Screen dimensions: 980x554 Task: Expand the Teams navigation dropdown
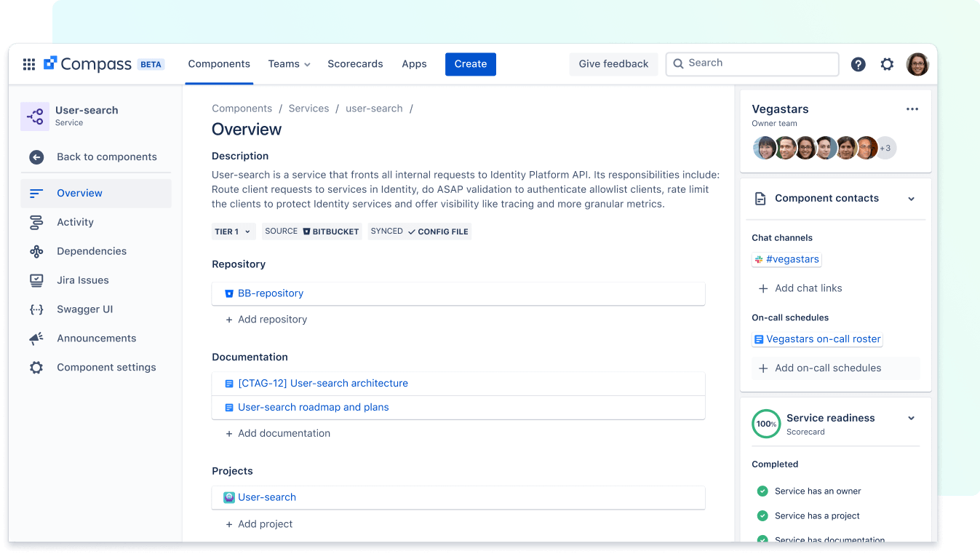289,64
